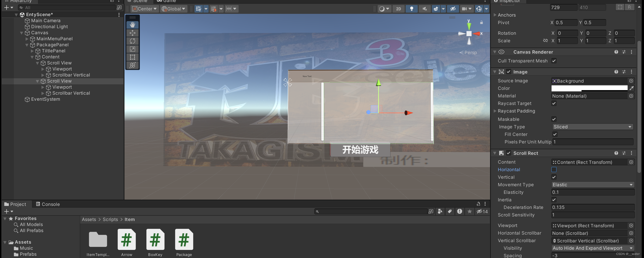Image resolution: width=644 pixels, height=258 pixels.
Task: Toggle Maskable checkbox
Action: [554, 119]
